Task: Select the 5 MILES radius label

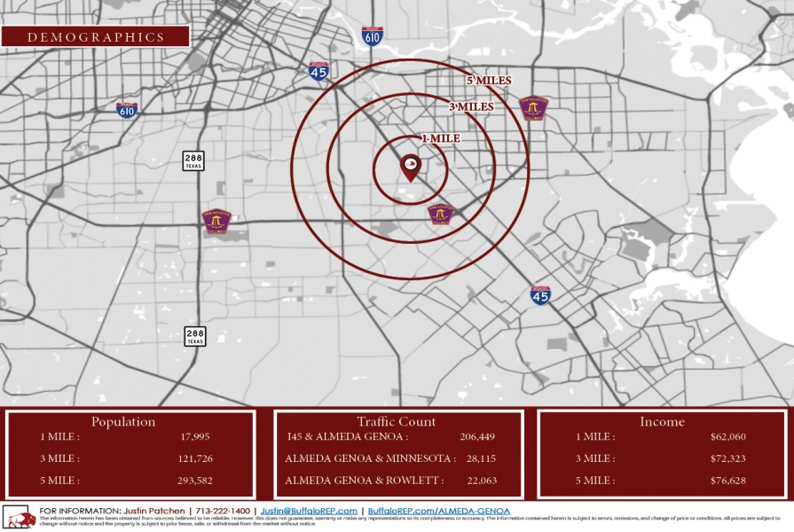Action: (x=488, y=81)
